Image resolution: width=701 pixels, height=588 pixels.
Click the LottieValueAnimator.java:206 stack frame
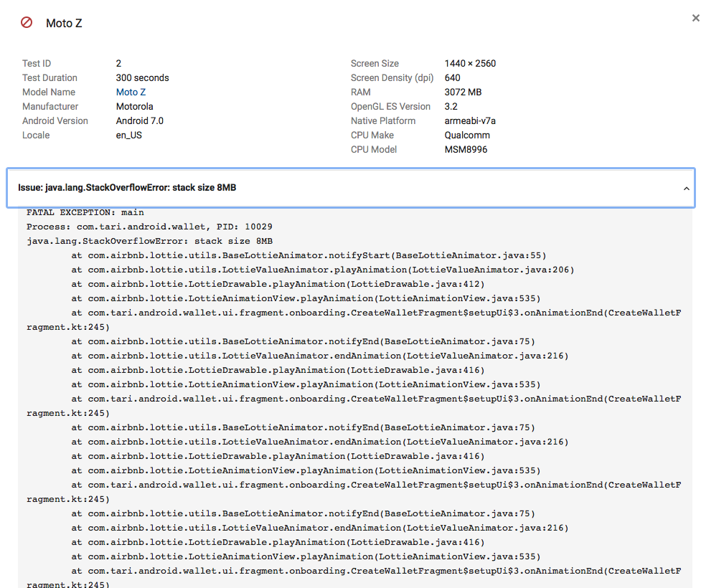[x=322, y=270]
